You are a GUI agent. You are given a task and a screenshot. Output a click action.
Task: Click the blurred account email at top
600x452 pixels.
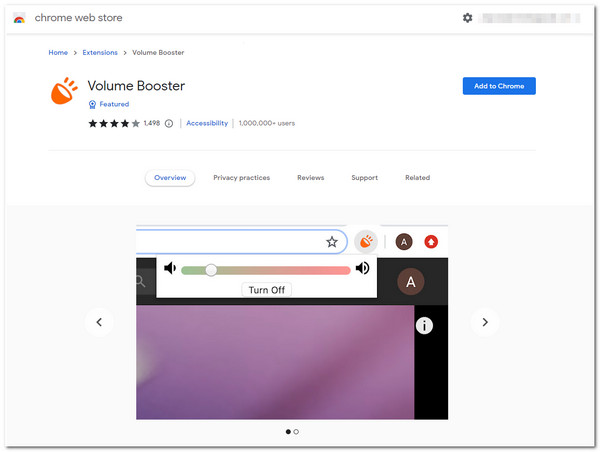click(531, 18)
